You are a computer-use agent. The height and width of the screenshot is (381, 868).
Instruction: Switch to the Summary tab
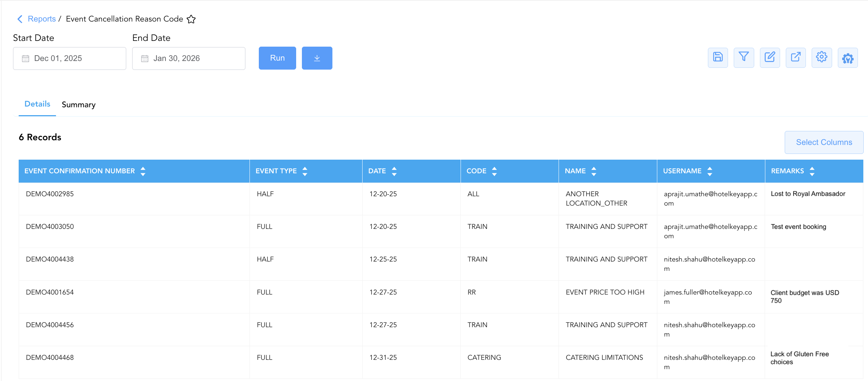point(79,104)
